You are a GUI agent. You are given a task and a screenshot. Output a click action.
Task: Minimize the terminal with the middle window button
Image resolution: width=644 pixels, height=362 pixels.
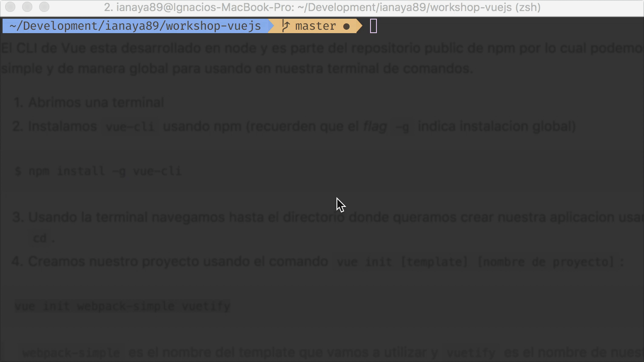(27, 7)
